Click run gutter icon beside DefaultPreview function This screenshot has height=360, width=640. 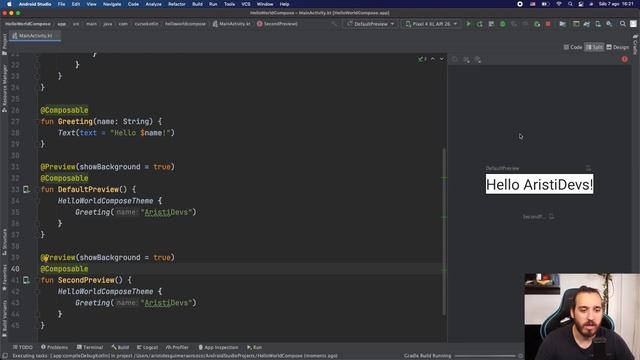tap(26, 189)
